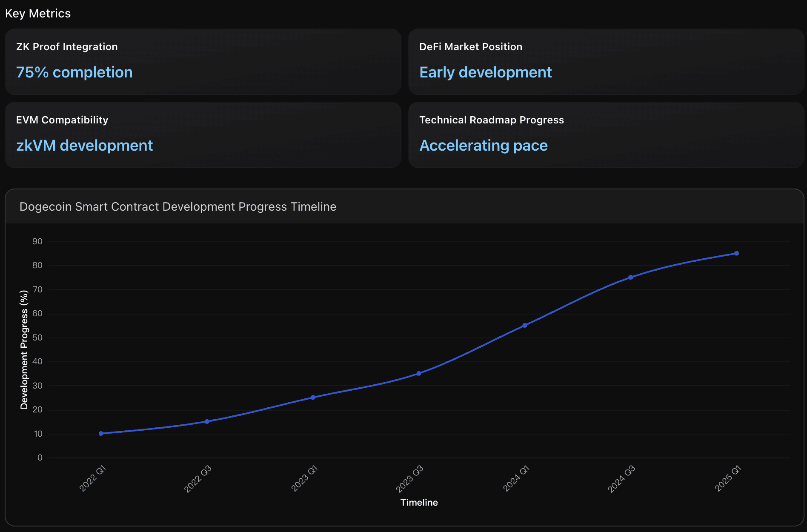Screen dimensions: 807x532
Task: Click the '60' y-axis tick label
Action: point(37,314)
